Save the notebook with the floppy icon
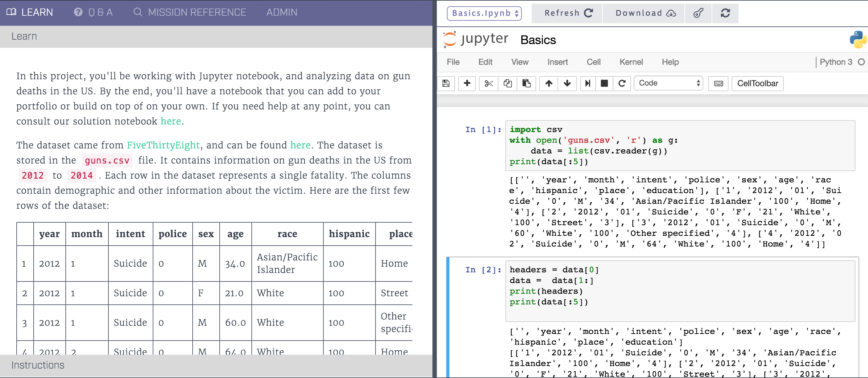868x378 pixels. tap(446, 83)
